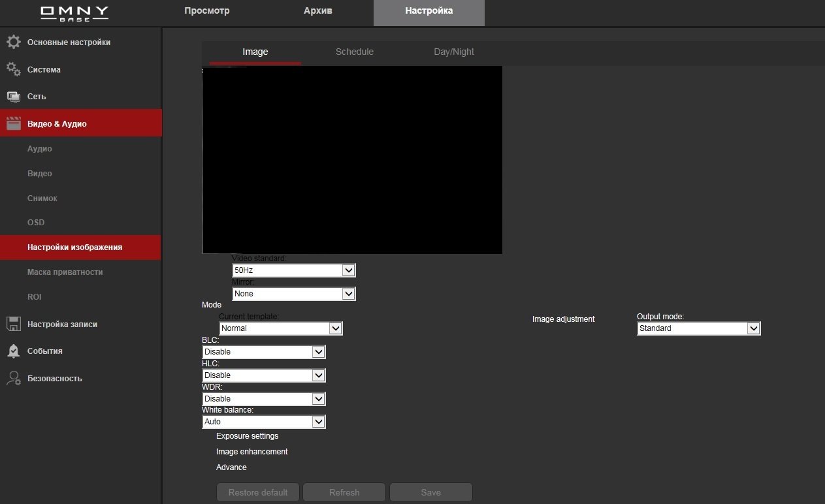The height and width of the screenshot is (504, 825).
Task: Click the black camera preview area
Action: (352, 160)
